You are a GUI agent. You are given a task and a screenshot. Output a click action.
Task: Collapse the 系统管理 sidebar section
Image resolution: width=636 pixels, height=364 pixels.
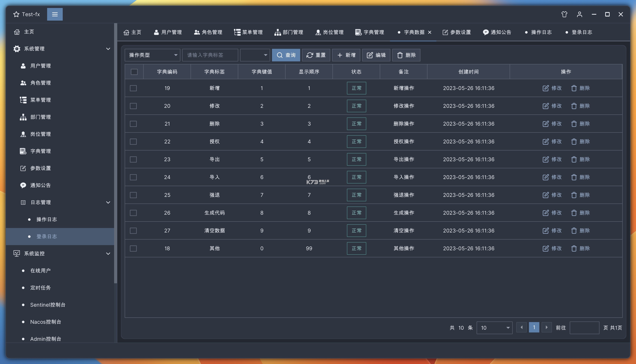point(108,49)
